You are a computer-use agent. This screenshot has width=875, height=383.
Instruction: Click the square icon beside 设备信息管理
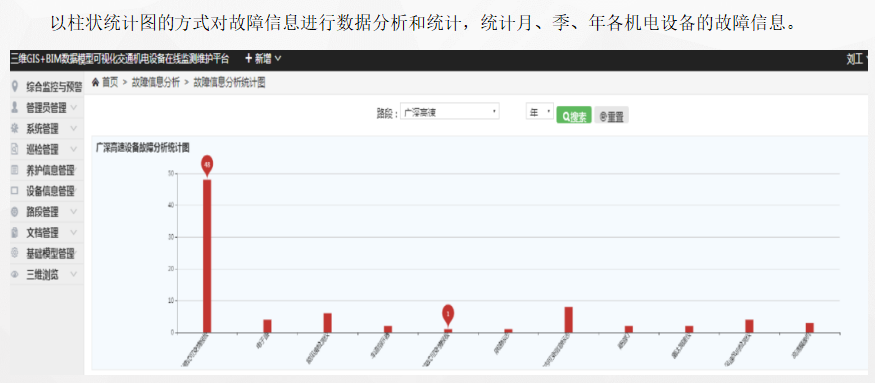pyautogui.click(x=15, y=190)
